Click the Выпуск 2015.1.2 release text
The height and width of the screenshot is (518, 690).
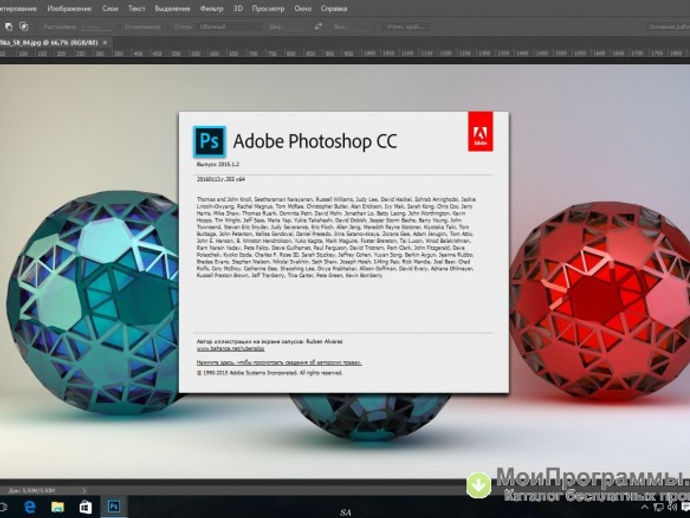point(218,164)
